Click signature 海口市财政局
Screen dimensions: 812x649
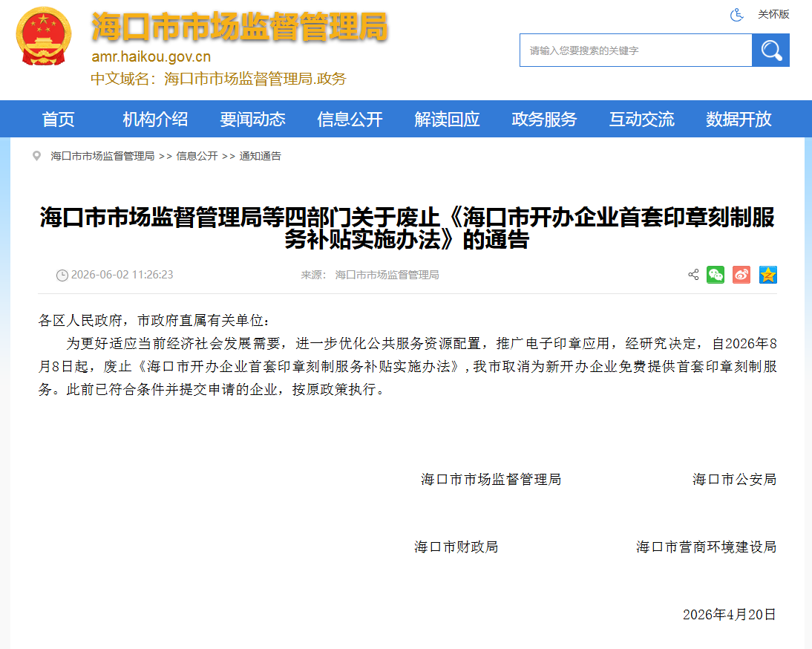click(x=456, y=547)
